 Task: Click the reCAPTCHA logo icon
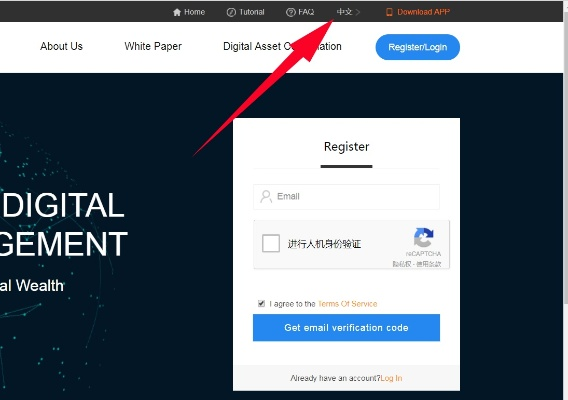coord(423,238)
